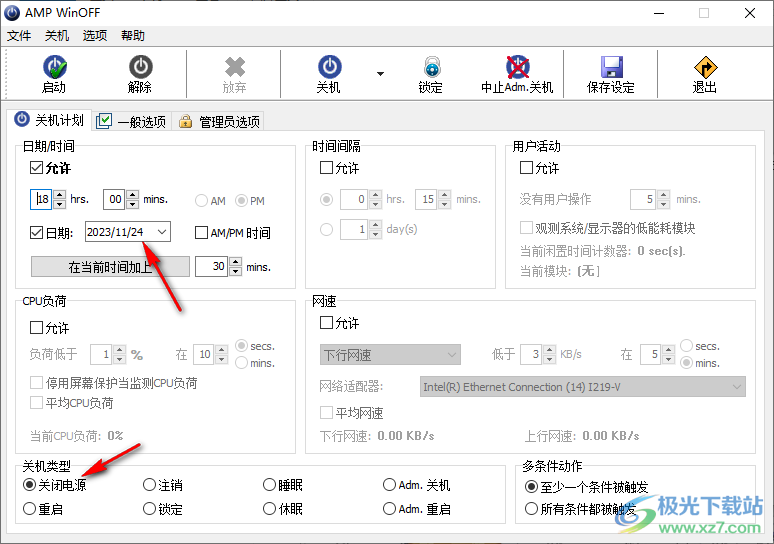Click the 上行网速: 0.00 KB/s readout
This screenshot has width=774, height=544.
point(581,436)
